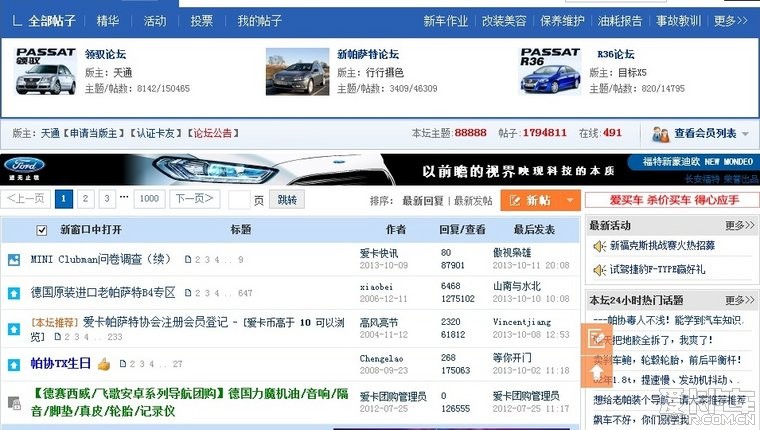The image size is (760, 430).
Task: Open red 论坛公告 link
Action: (x=213, y=133)
